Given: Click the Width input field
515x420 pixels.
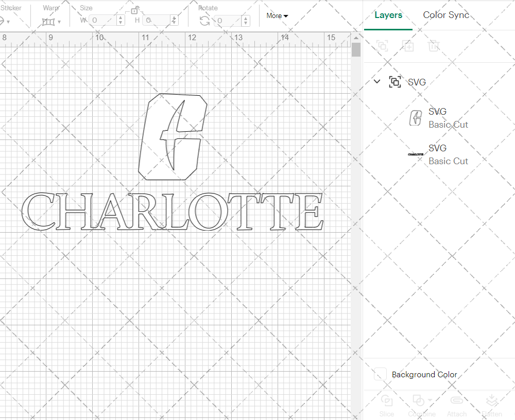Looking at the screenshot, I should click(102, 20).
